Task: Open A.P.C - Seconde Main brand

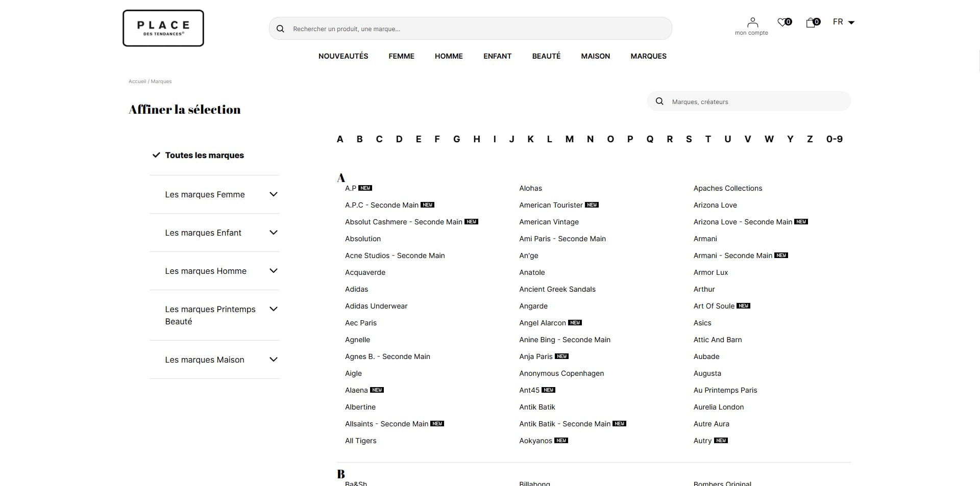Action: pyautogui.click(x=382, y=205)
